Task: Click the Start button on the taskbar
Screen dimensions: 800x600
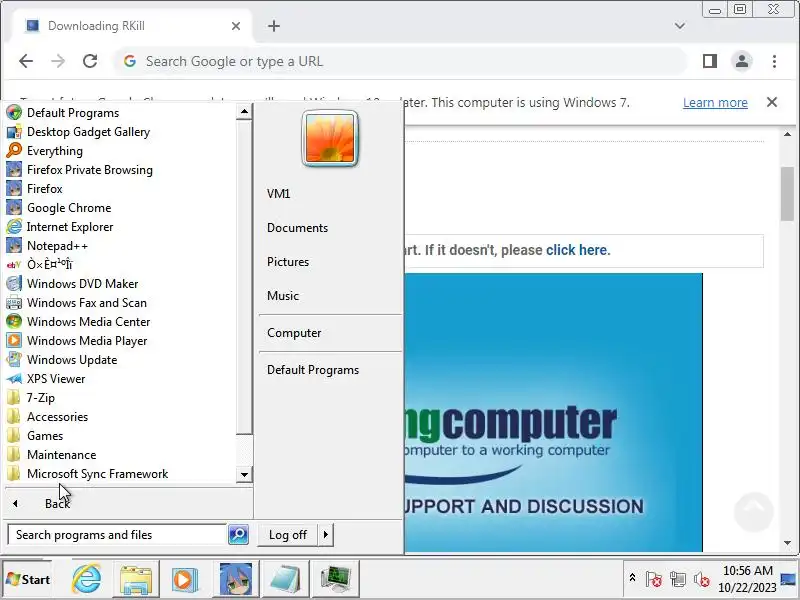Action: [x=28, y=579]
